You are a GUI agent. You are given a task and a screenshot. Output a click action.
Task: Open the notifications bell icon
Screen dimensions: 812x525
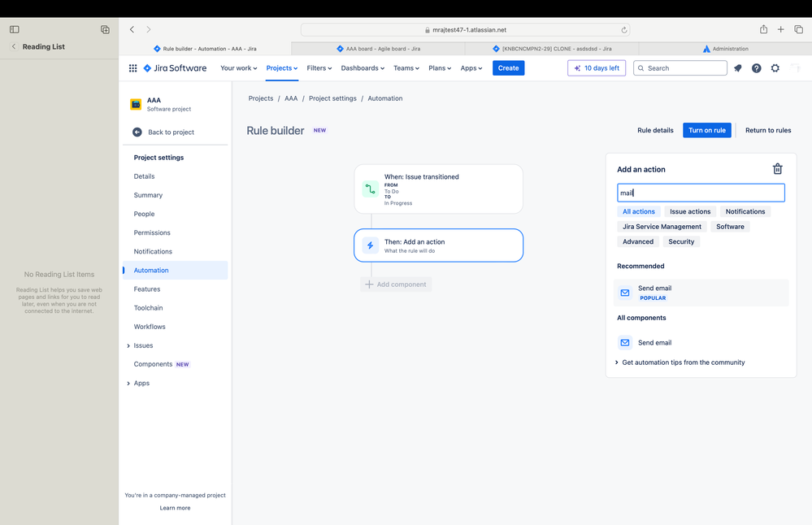point(737,68)
